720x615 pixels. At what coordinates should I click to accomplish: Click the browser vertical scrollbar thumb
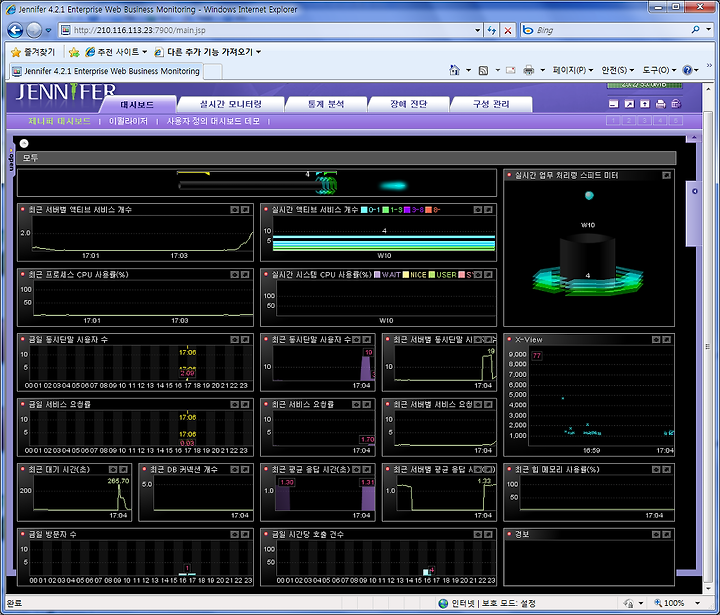pos(708,347)
